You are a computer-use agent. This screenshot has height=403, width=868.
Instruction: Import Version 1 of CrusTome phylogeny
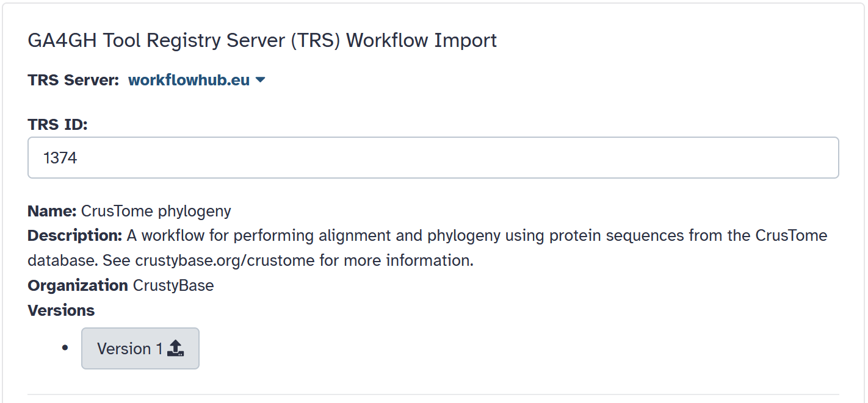(140, 348)
